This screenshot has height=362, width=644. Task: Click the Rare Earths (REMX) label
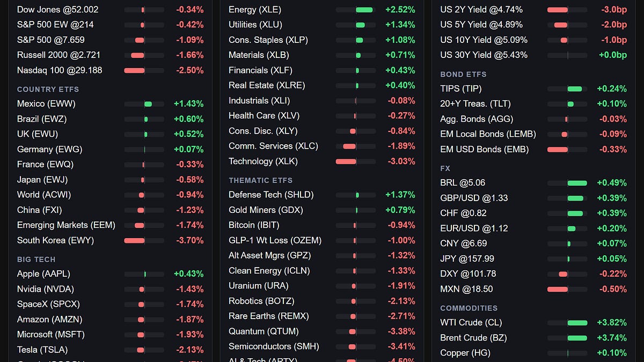point(269,316)
